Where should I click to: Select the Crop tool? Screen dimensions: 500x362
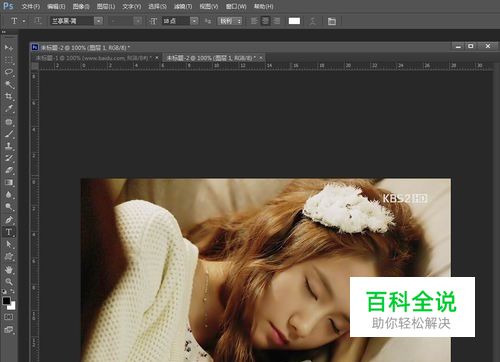9,96
